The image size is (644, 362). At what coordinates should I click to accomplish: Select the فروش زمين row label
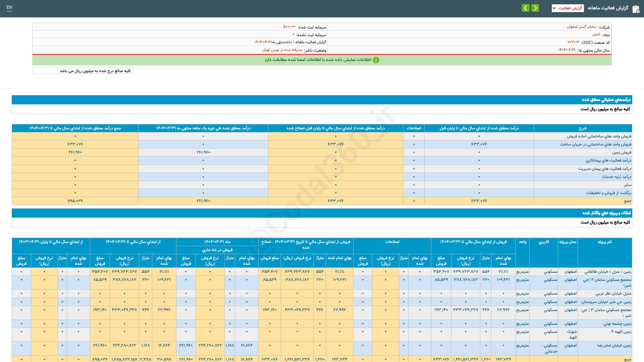point(622,153)
